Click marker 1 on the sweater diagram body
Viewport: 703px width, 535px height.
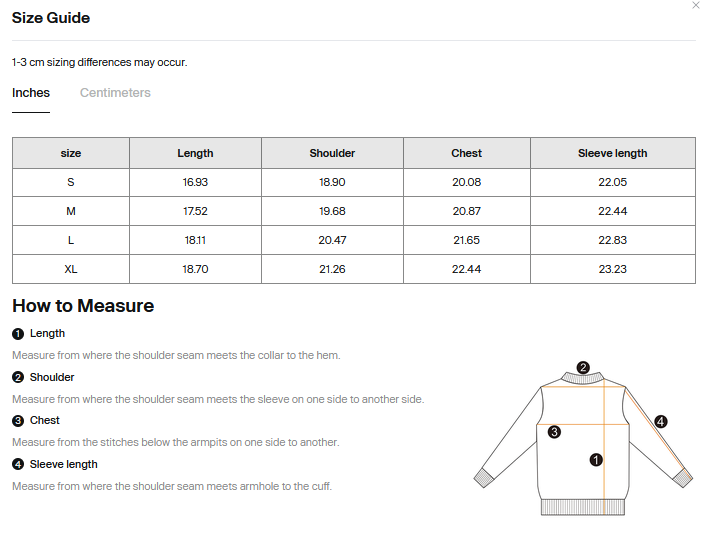[x=596, y=460]
